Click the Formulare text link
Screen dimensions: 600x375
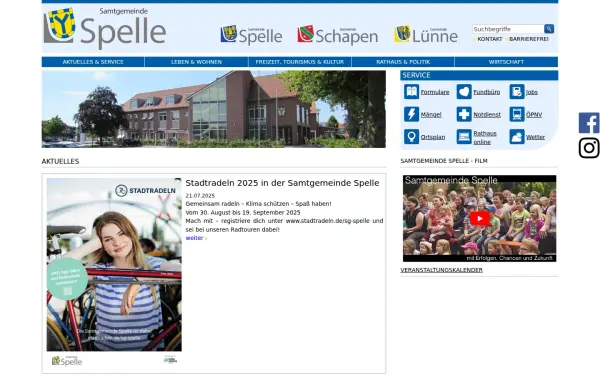pyautogui.click(x=435, y=92)
